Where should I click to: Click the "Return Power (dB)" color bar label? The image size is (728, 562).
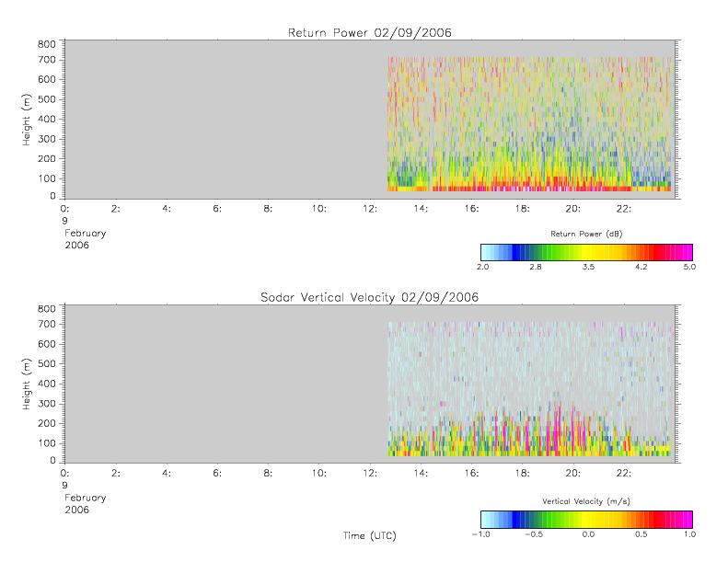coord(586,234)
